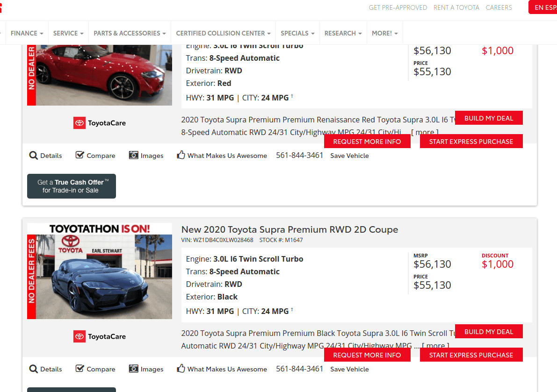Toggle Compare checkbox for red Supra
Screen dimensions: 557x392
tap(80, 155)
